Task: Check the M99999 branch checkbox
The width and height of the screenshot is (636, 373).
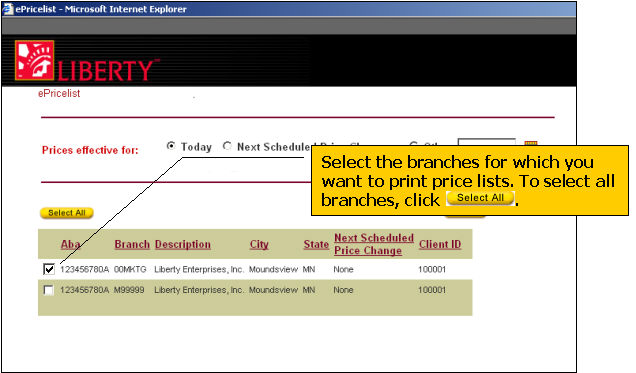Action: (x=49, y=290)
